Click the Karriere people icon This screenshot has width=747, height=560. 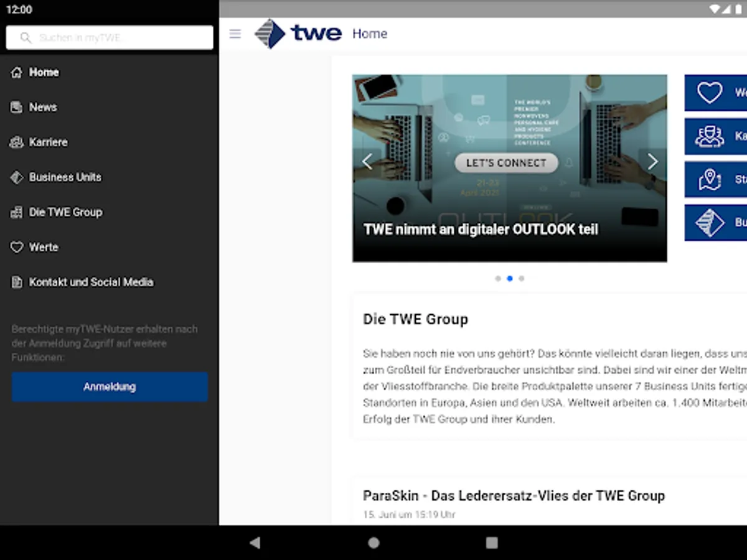(17, 142)
